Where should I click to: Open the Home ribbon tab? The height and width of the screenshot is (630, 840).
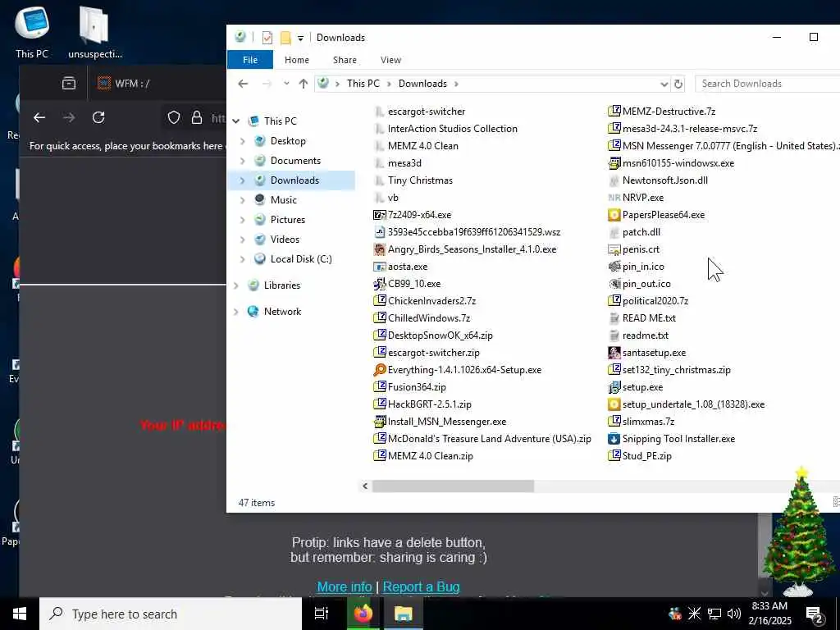click(x=297, y=60)
